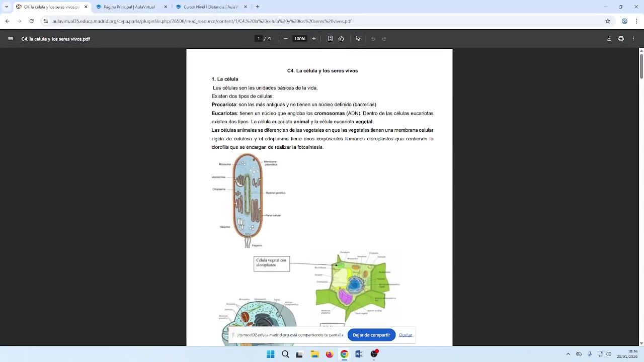Click the fit to page icon

(x=330, y=39)
